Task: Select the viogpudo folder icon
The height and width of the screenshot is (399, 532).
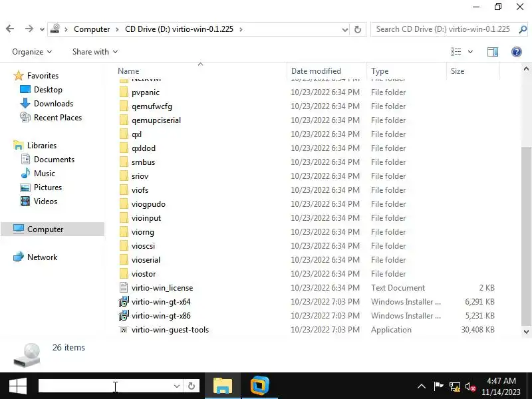Action: coord(124,204)
